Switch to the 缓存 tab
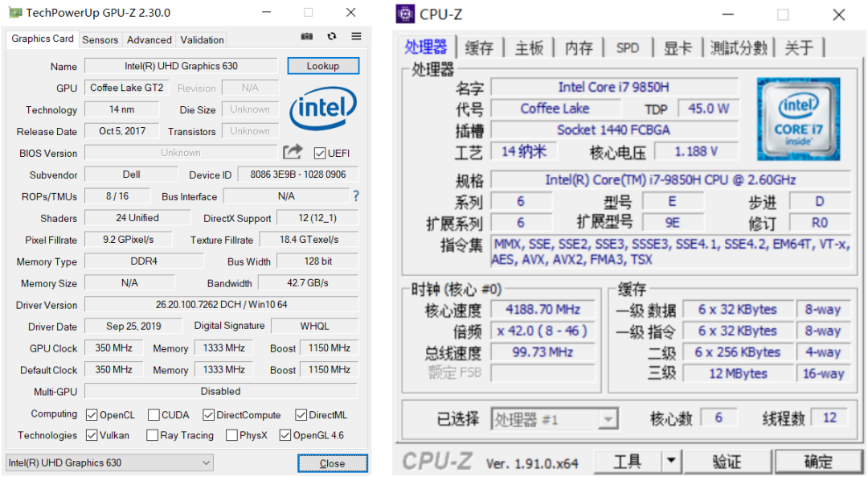The image size is (868, 477). [479, 48]
